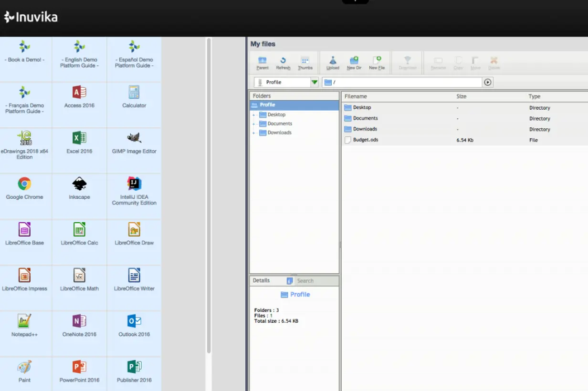The width and height of the screenshot is (588, 391).
Task: Open LibreOffice Draw
Action: (x=134, y=235)
